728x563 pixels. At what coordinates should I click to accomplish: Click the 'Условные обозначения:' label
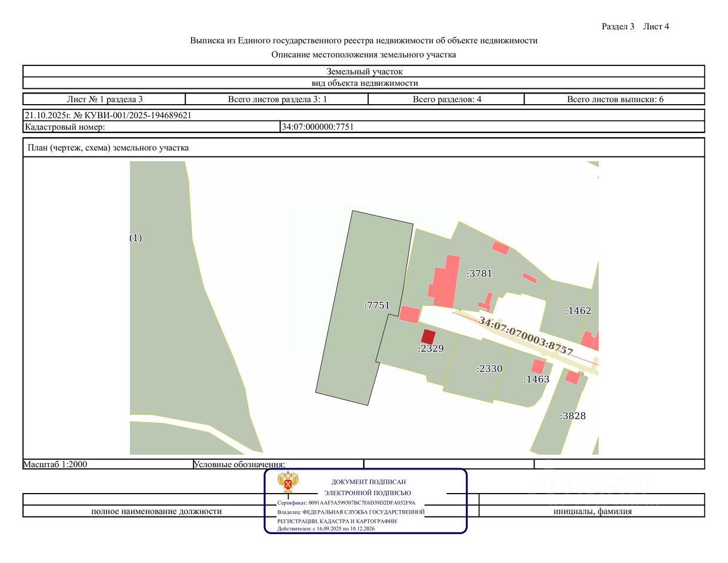click(x=239, y=464)
